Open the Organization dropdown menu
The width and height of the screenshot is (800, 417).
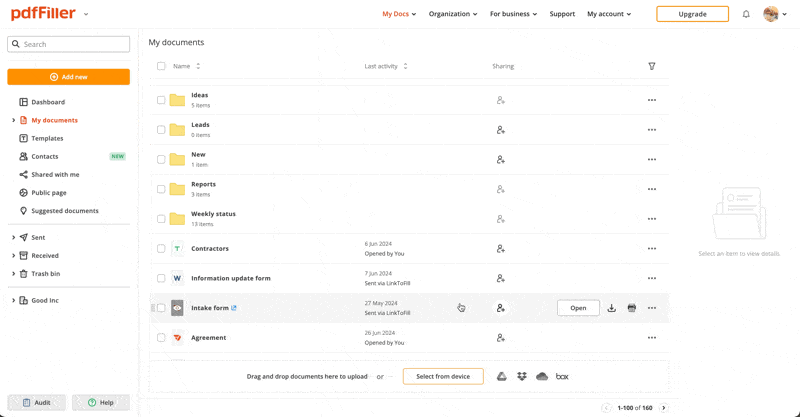[453, 14]
